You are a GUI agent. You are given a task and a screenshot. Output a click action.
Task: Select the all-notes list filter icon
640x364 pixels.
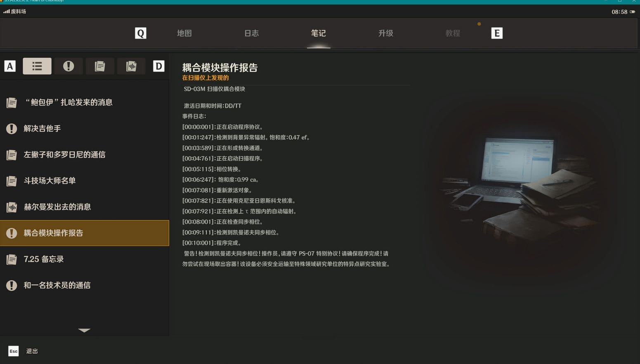(37, 66)
